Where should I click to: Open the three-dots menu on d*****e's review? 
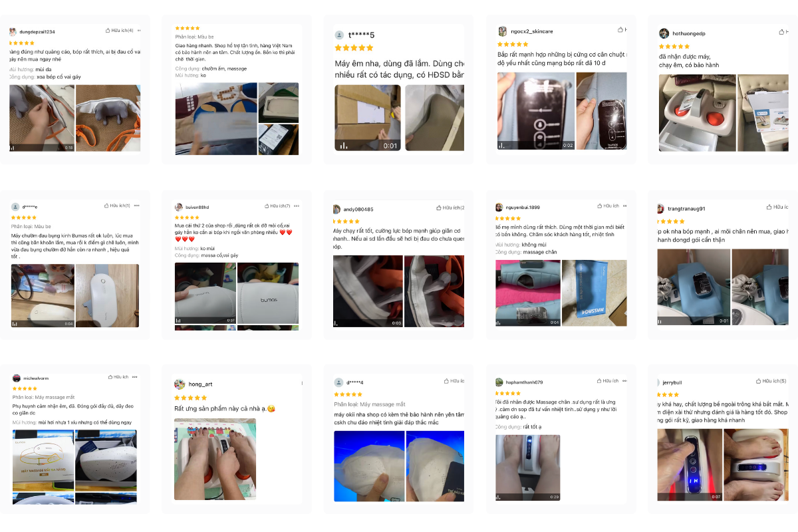136,205
